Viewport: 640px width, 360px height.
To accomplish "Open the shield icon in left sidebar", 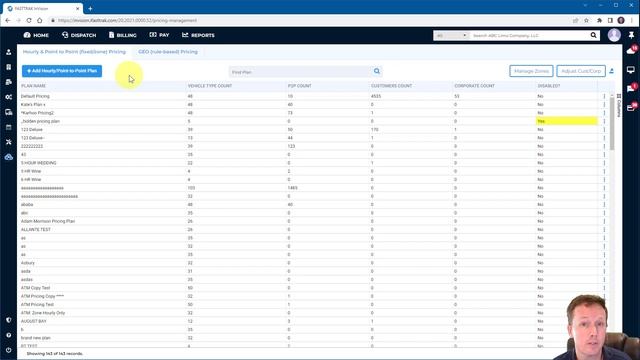I will [9, 320].
